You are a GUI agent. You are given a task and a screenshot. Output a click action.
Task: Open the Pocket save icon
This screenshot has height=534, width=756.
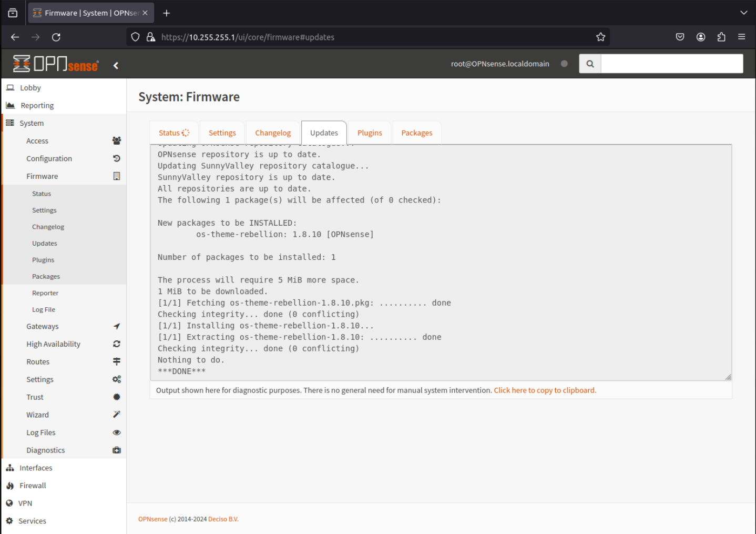click(x=680, y=37)
